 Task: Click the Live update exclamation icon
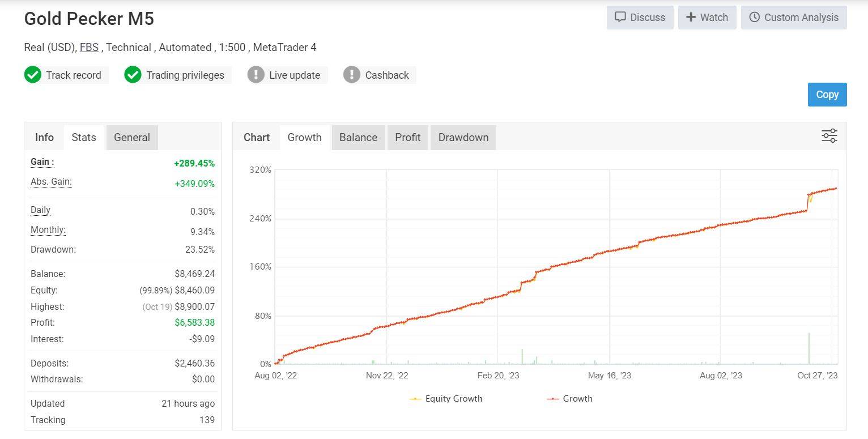pos(256,75)
